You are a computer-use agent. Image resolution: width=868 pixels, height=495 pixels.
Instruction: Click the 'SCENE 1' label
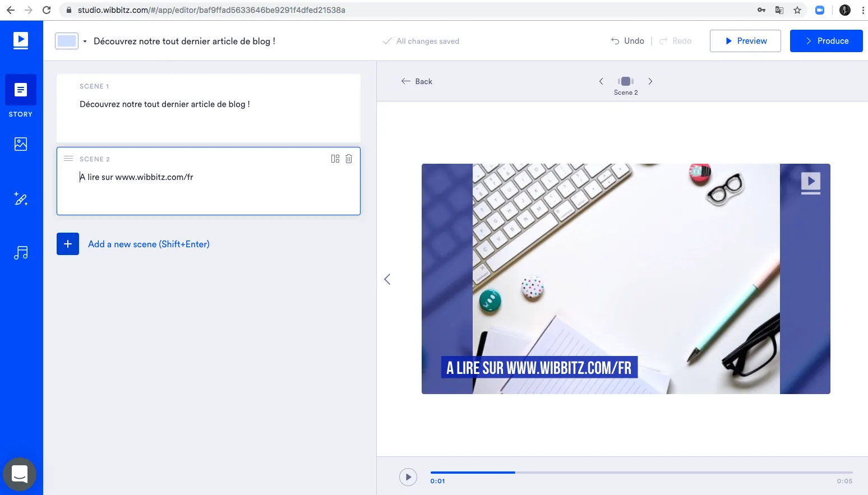(x=94, y=86)
